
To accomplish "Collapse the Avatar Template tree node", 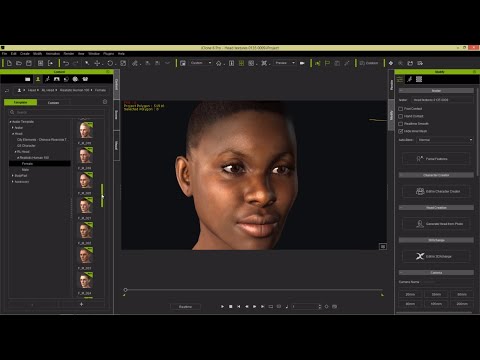I will coord(10,122).
